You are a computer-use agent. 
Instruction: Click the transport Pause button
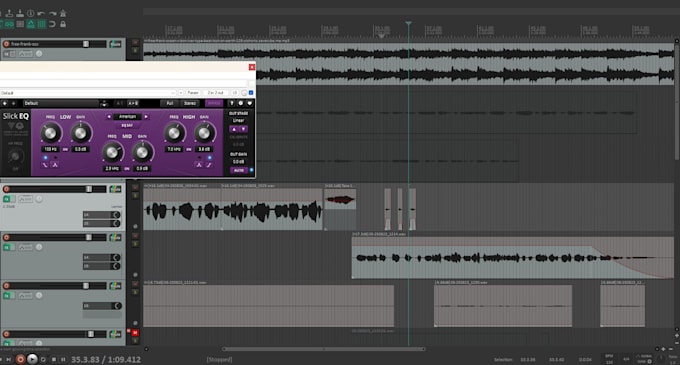click(63, 359)
